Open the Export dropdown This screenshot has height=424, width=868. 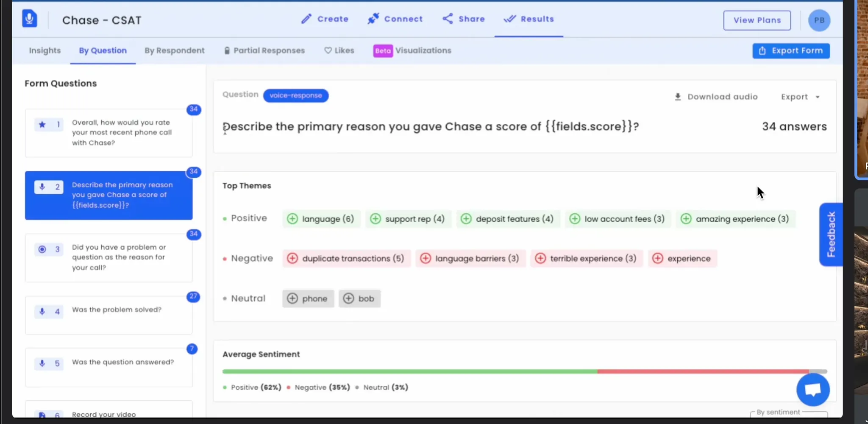(x=800, y=97)
